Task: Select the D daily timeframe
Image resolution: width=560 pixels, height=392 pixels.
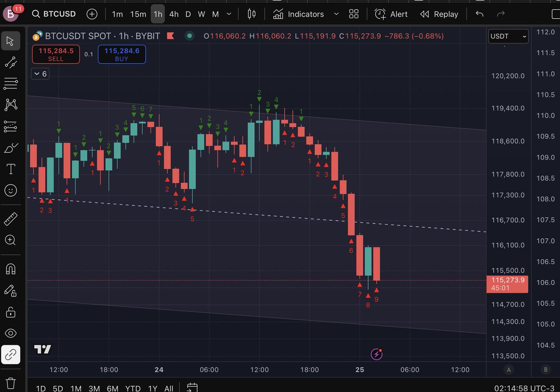Action: pyautogui.click(x=188, y=14)
